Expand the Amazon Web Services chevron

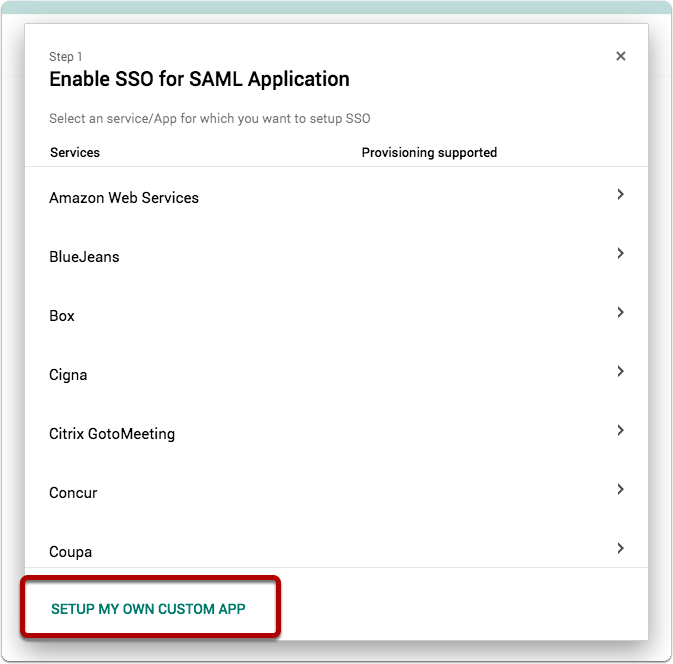coord(620,194)
